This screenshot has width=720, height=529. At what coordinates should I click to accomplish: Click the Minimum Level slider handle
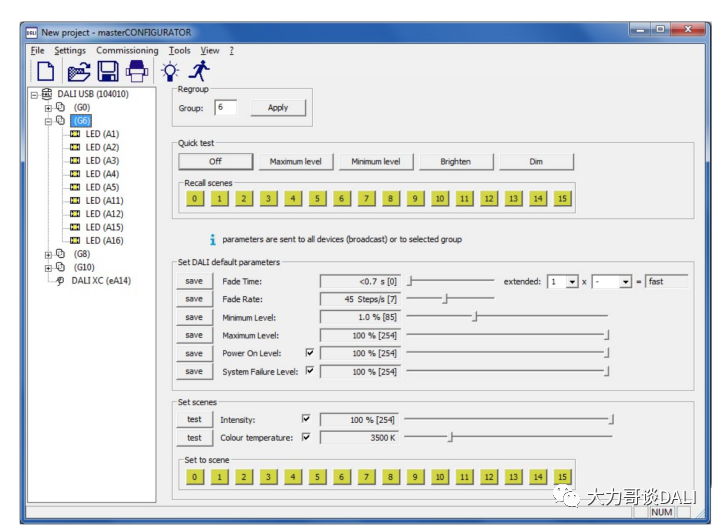coord(475,317)
